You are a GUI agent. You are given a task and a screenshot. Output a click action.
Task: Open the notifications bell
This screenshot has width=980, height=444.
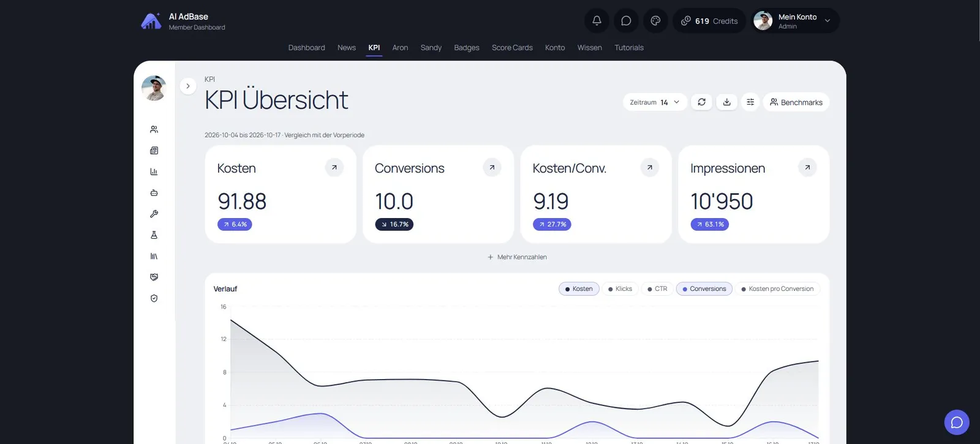coord(597,21)
